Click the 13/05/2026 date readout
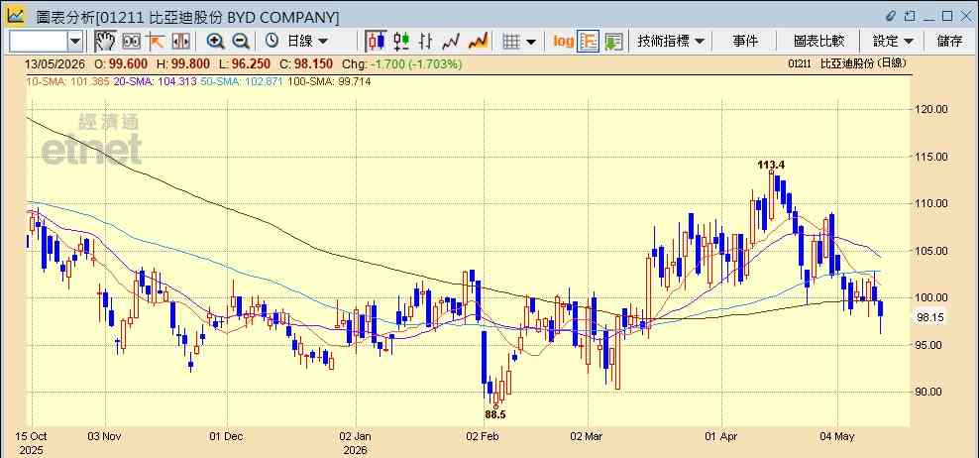980x458 pixels. (x=55, y=63)
